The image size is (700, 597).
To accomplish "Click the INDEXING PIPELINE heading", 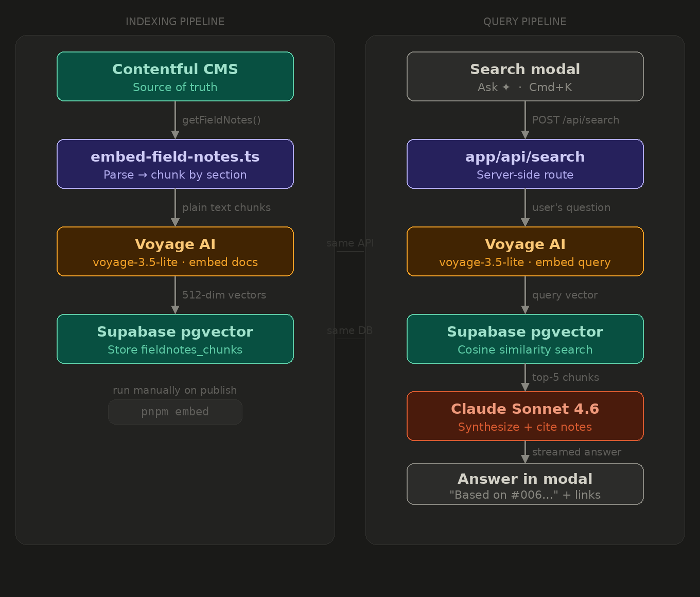I will point(175,22).
